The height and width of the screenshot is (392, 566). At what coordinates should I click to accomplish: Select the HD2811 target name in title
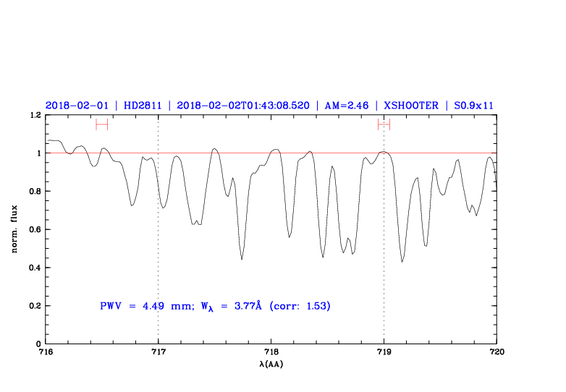[142, 105]
